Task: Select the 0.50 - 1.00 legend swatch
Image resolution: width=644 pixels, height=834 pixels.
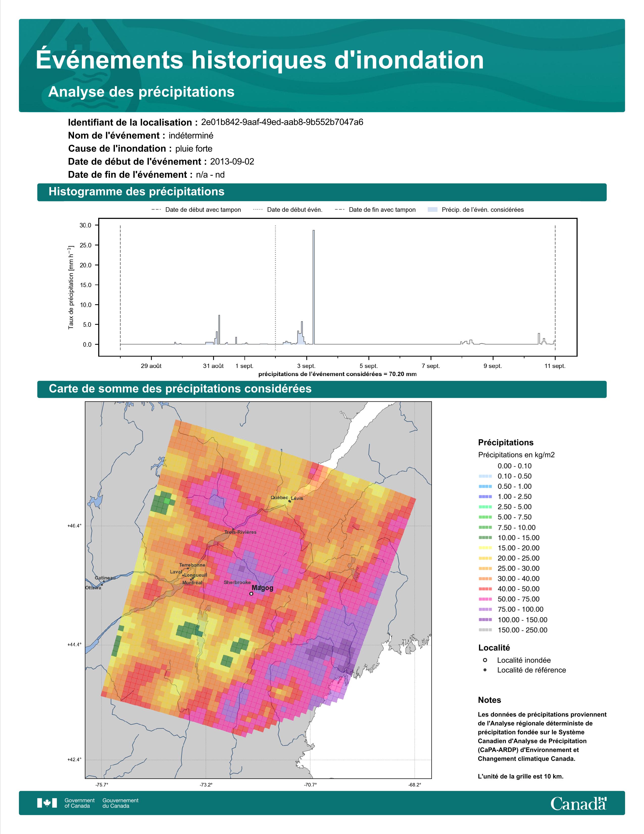Action: [485, 487]
